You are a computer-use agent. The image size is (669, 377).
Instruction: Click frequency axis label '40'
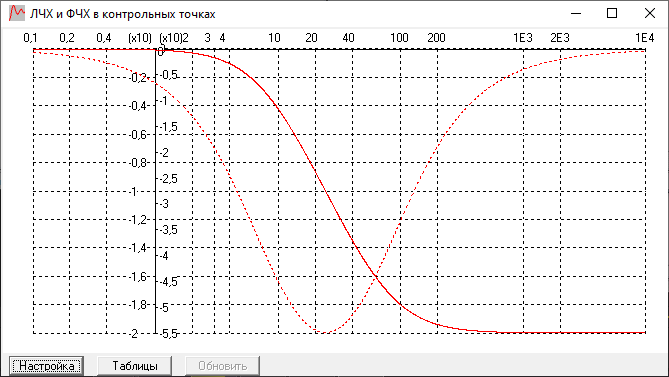[348, 38]
